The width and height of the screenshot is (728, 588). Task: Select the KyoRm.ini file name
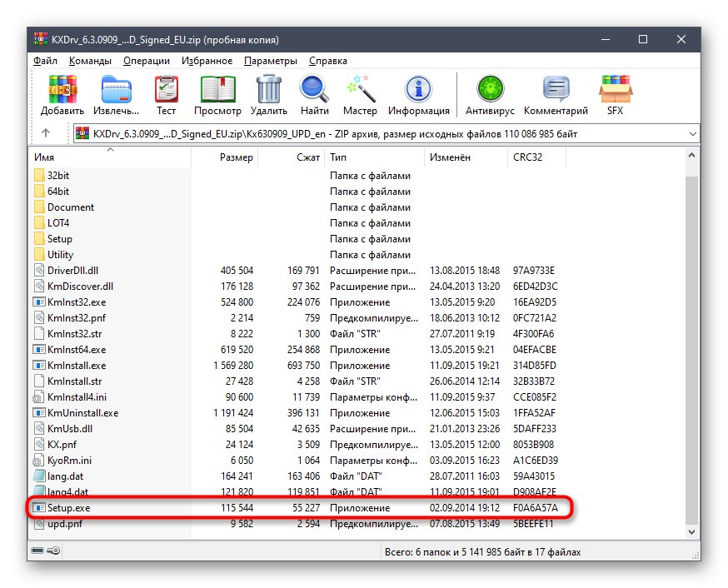[x=69, y=461]
